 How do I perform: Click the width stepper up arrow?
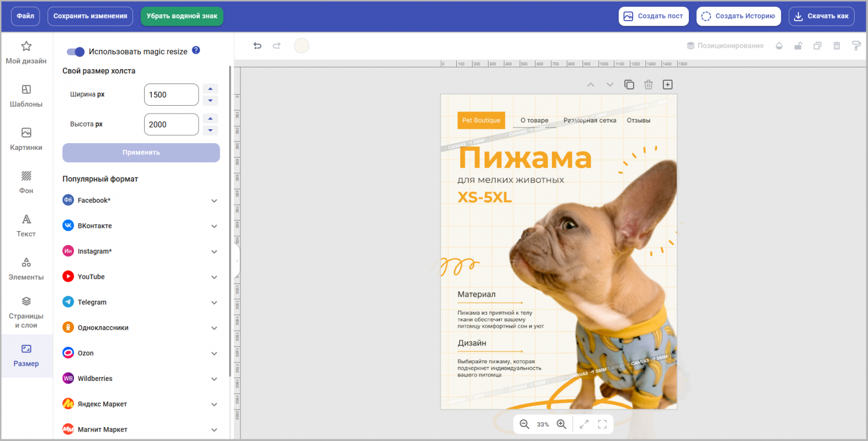point(210,88)
